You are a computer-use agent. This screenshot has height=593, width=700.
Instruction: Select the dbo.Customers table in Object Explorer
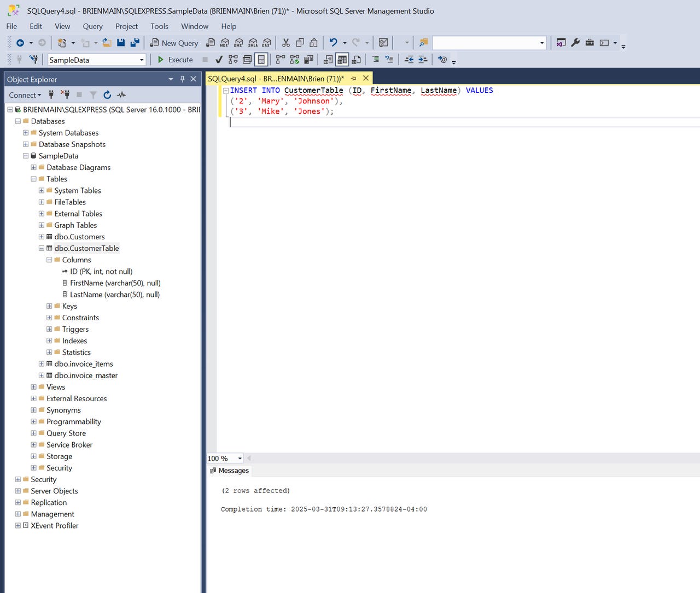pos(79,237)
